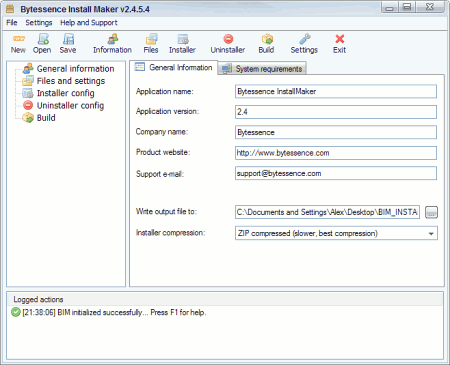Open the Help and Support menu
Viewport: 450px width, 365px height.
[x=89, y=23]
